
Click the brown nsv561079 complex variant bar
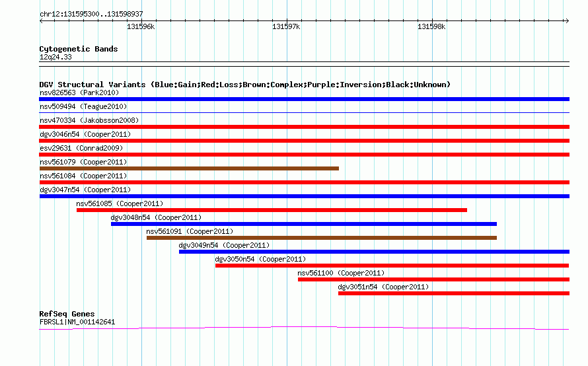[189, 168]
